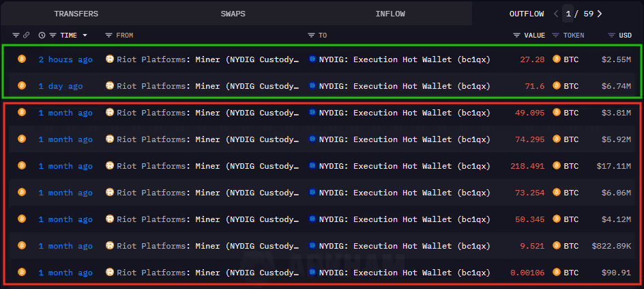Open NYDIG Execution Hot Wallet in 73.254 row
The height and width of the screenshot is (289, 644).
pos(405,193)
